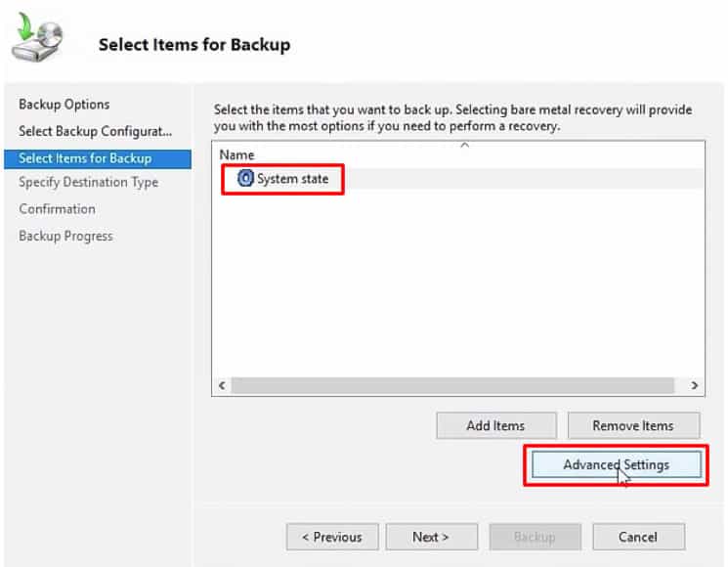Cancel the backup wizard
728x567 pixels.
coord(638,537)
